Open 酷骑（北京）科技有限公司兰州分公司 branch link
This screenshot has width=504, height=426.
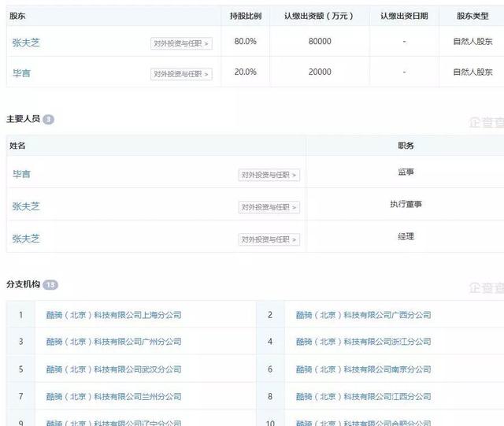(x=113, y=396)
